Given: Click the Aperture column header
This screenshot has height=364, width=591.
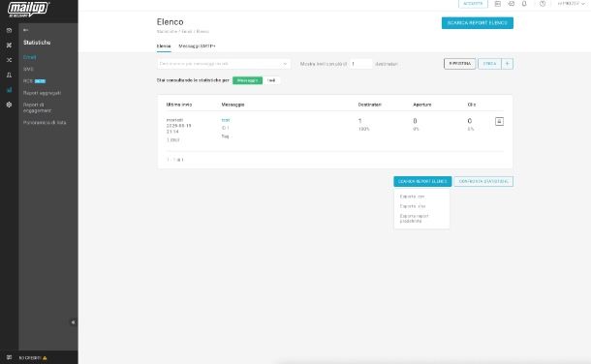Looking at the screenshot, I should (x=422, y=105).
